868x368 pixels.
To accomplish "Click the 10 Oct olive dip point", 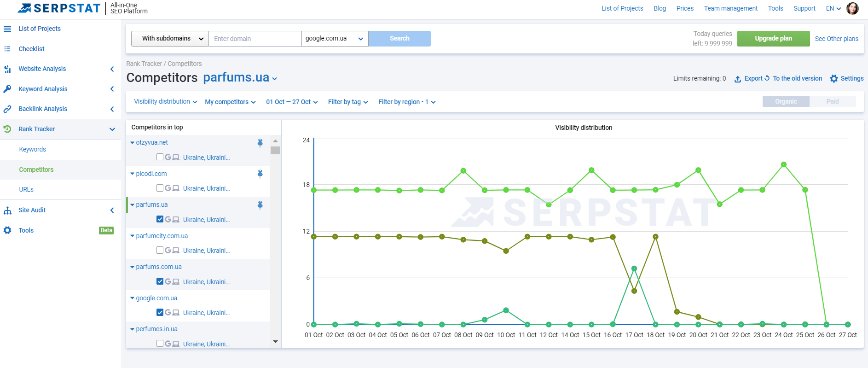I will point(506,251).
